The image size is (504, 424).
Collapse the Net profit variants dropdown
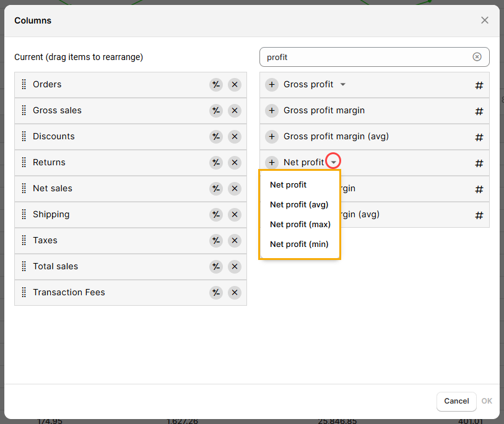click(334, 162)
